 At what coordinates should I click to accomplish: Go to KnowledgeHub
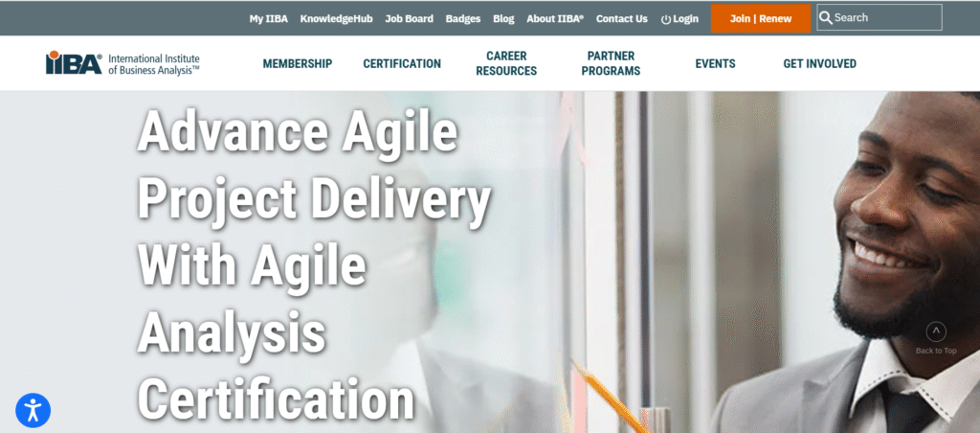[x=336, y=19]
